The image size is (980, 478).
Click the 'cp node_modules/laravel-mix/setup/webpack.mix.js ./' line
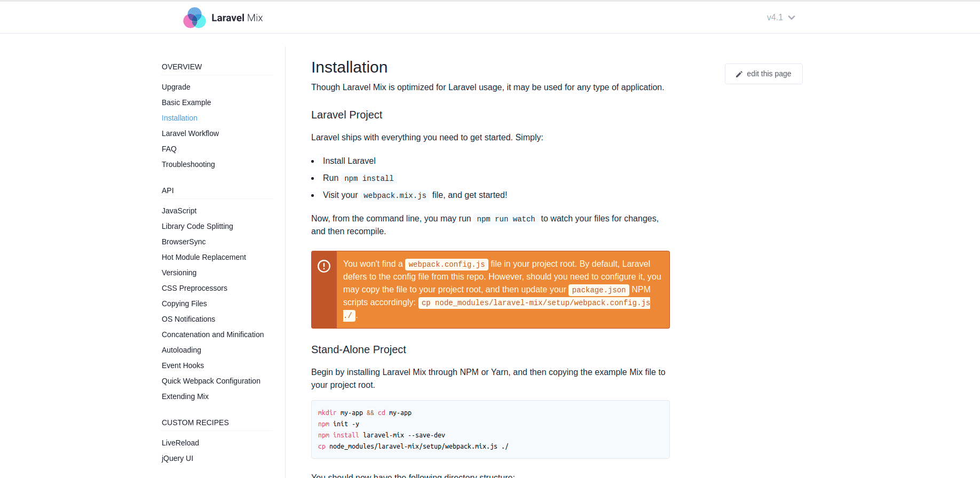point(413,447)
